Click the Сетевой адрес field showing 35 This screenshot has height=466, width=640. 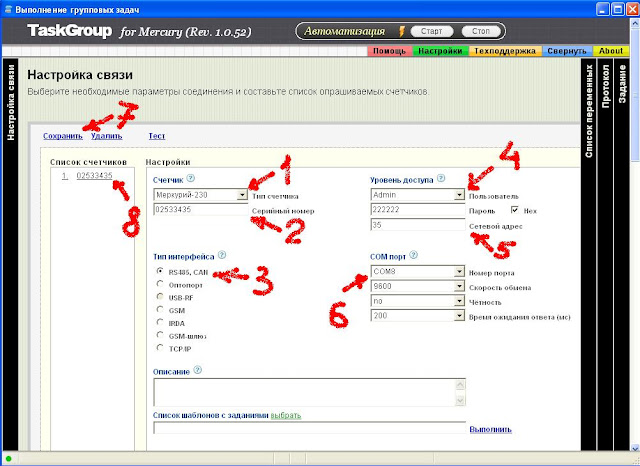pyautogui.click(x=418, y=225)
